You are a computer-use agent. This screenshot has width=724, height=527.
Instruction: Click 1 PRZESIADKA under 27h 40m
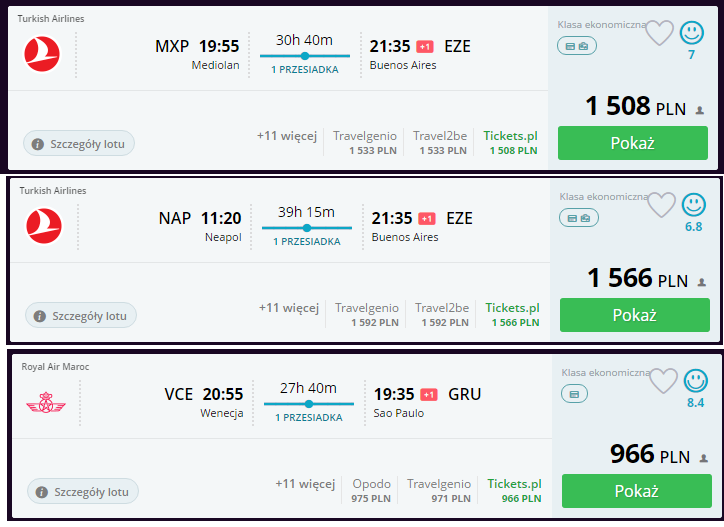tap(309, 418)
